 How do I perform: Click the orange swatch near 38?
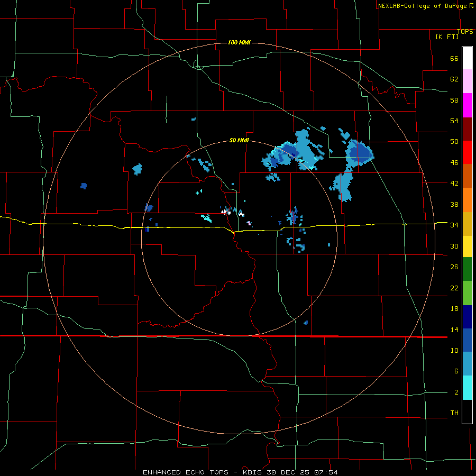pos(467,200)
